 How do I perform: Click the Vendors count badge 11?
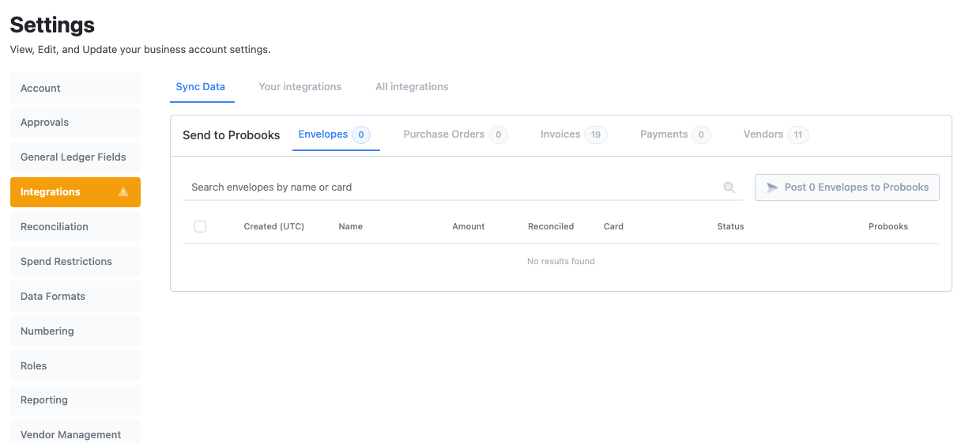pos(798,134)
